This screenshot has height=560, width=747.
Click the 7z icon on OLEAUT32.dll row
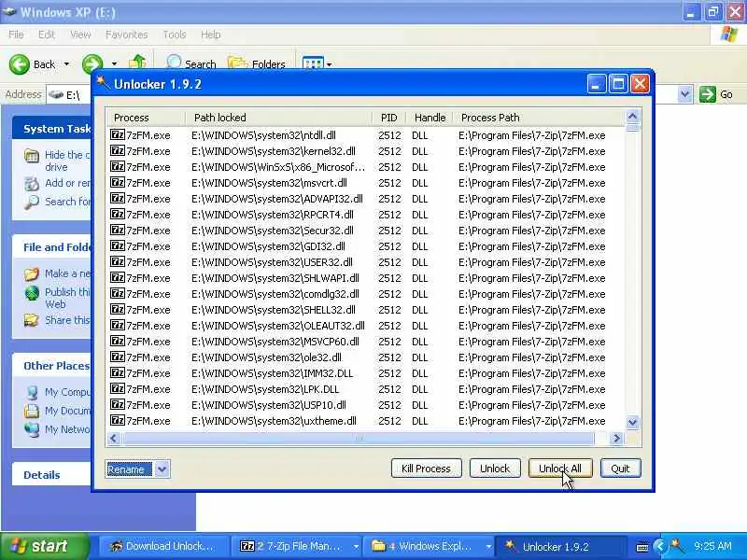118,325
